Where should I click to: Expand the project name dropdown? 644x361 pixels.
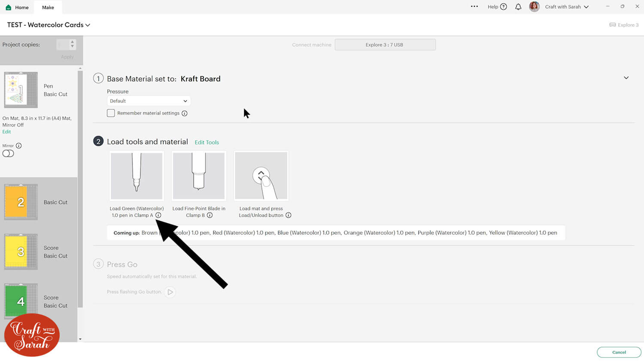tap(88, 25)
